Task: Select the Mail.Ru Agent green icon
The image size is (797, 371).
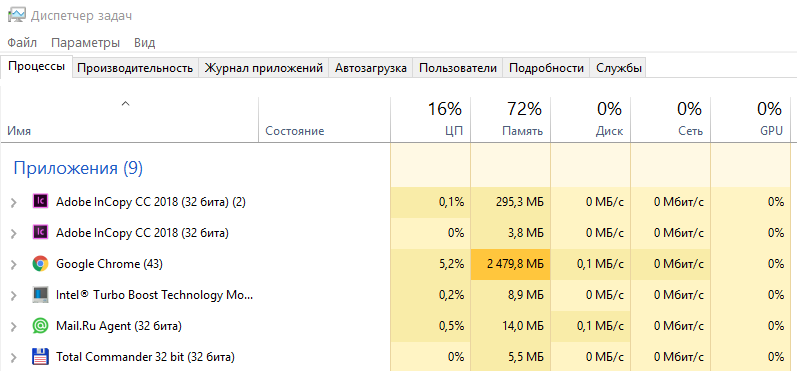Action: pyautogui.click(x=40, y=326)
